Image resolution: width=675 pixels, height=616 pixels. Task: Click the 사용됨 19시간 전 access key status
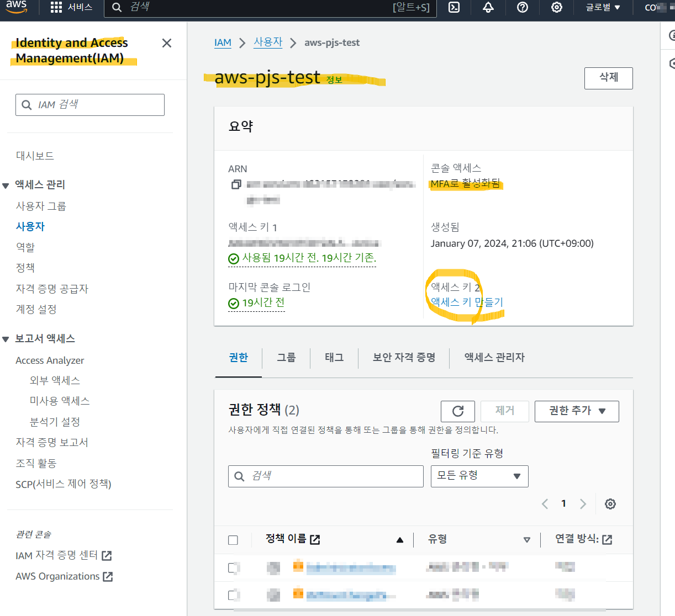[x=302, y=258]
